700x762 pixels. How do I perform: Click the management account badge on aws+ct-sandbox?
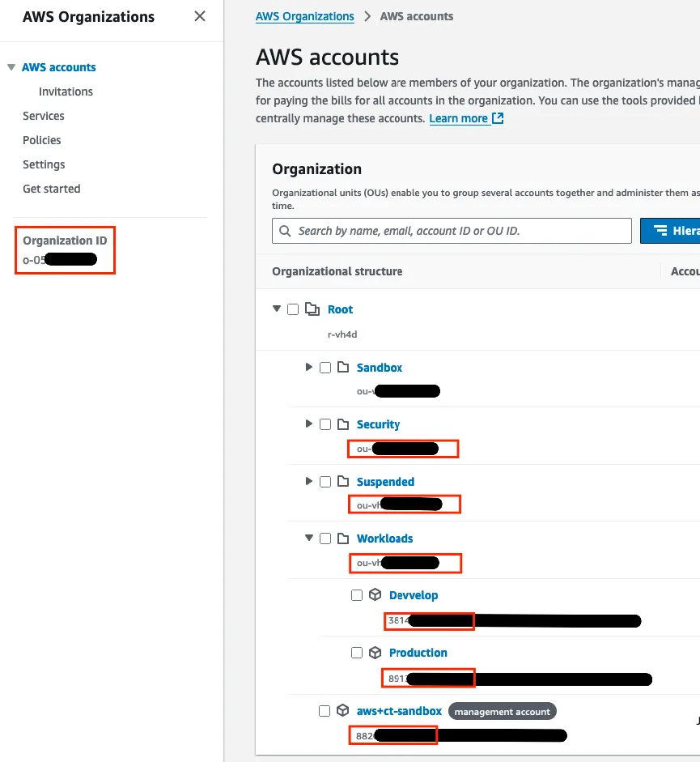[x=502, y=710]
